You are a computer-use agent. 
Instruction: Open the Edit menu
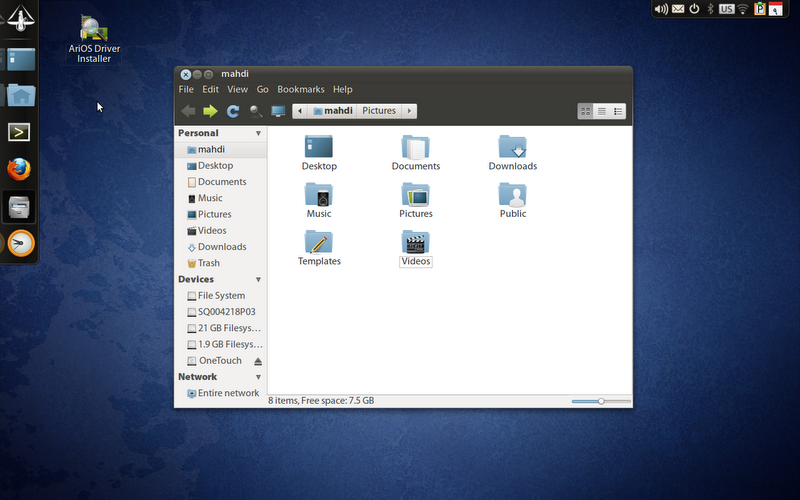[210, 89]
